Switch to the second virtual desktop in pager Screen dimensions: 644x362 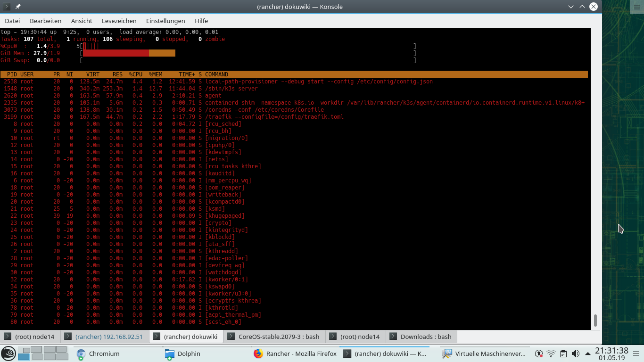click(36, 349)
